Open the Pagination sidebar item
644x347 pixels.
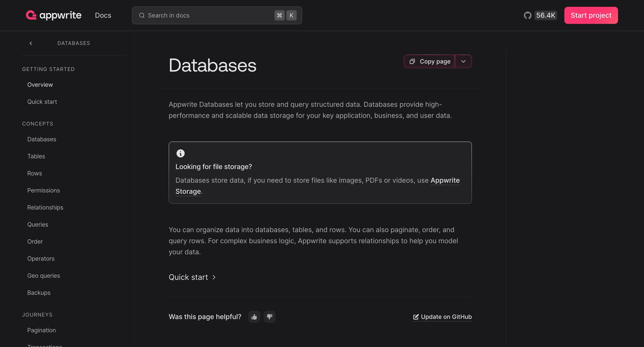coord(41,330)
